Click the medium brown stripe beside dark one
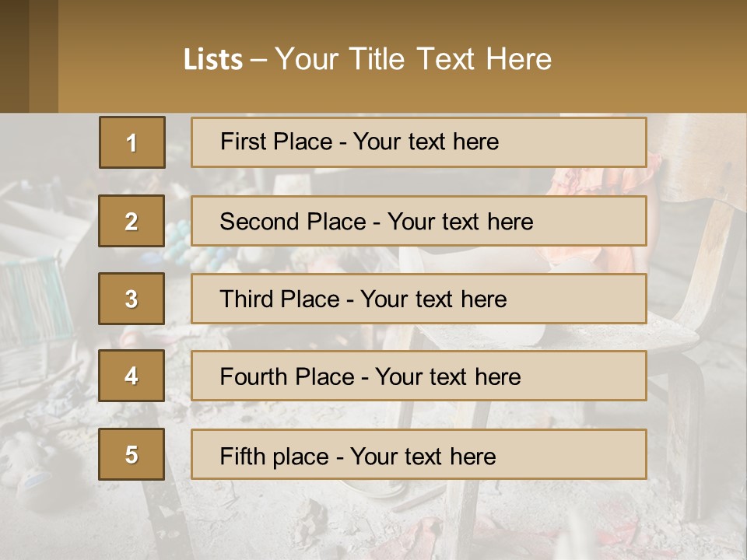The height and width of the screenshot is (560, 747). coord(44,56)
